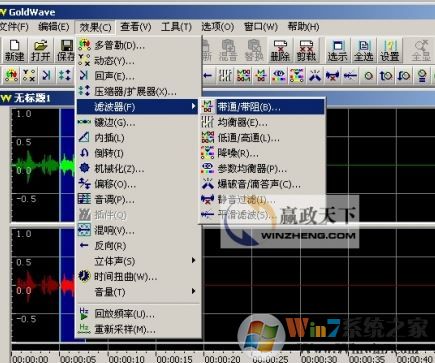Choose 音调(P)... pitch effect
Image resolution: width=435 pixels, height=363 pixels.
tap(138, 199)
